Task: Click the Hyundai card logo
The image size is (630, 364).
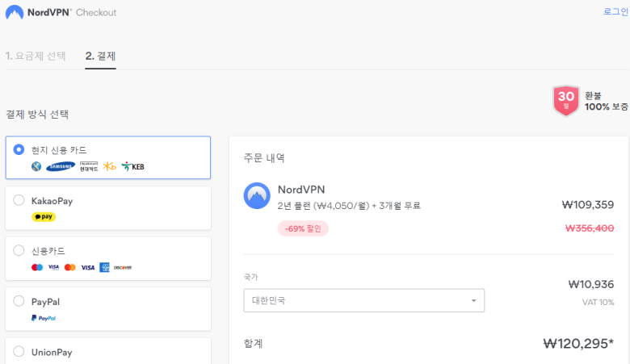Action: pos(89,166)
